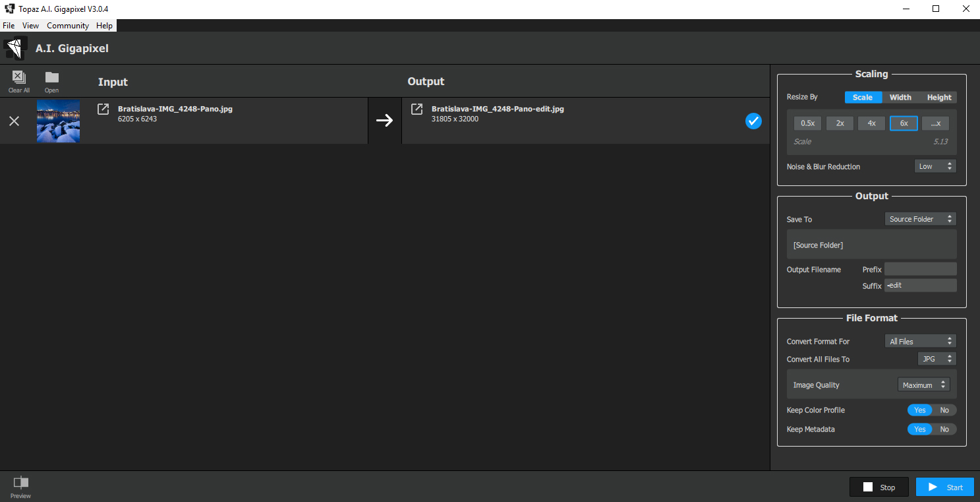The width and height of the screenshot is (980, 502).
Task: Close the Topaz Gigapixel window
Action: click(x=966, y=9)
